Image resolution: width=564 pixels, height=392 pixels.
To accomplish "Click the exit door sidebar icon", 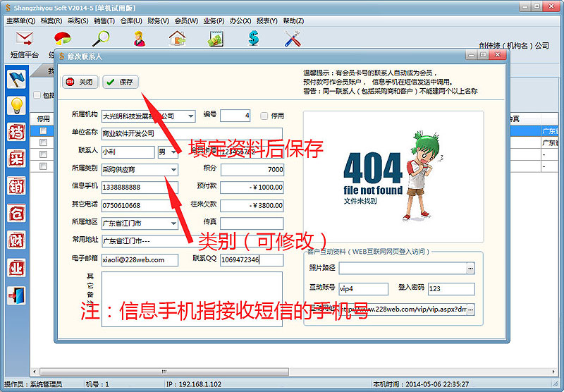I will [16, 295].
